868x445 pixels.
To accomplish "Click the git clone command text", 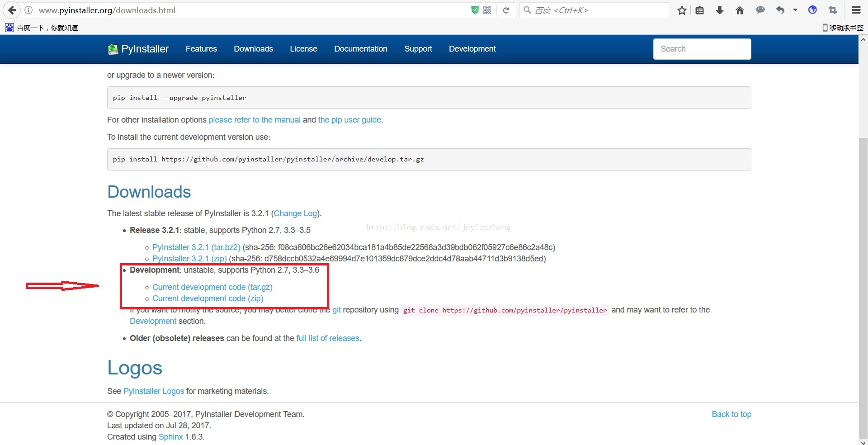I will [x=505, y=310].
